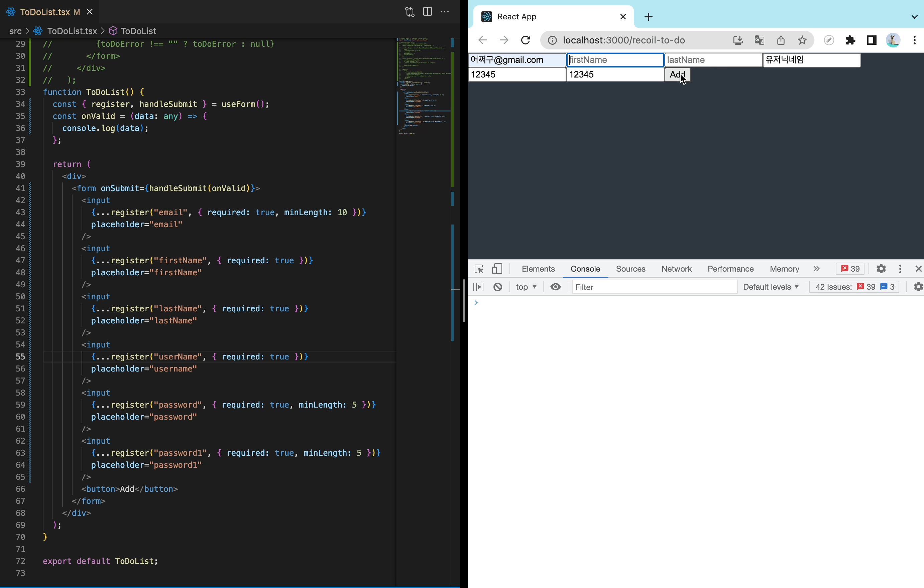Click the lastName input field
Viewport: 924px width, 588px height.
(x=713, y=60)
